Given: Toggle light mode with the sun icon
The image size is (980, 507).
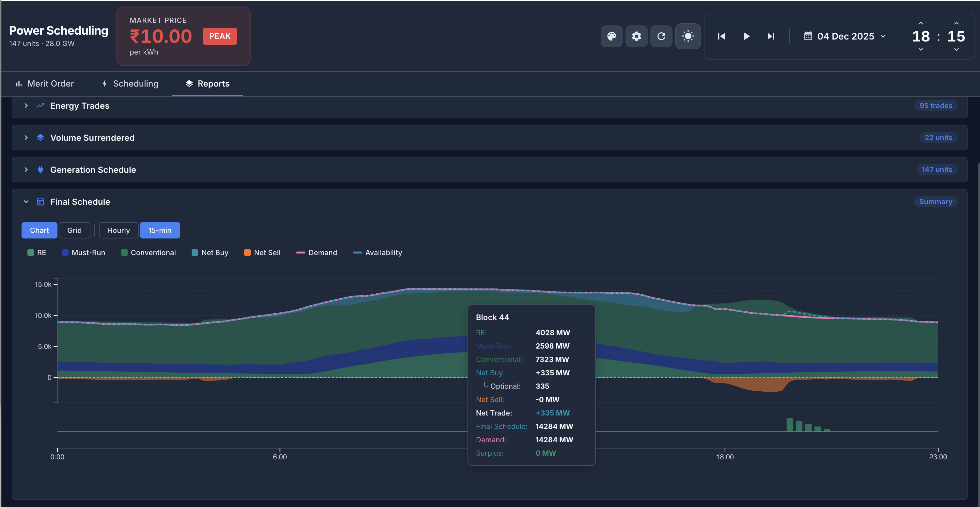Looking at the screenshot, I should (x=688, y=36).
